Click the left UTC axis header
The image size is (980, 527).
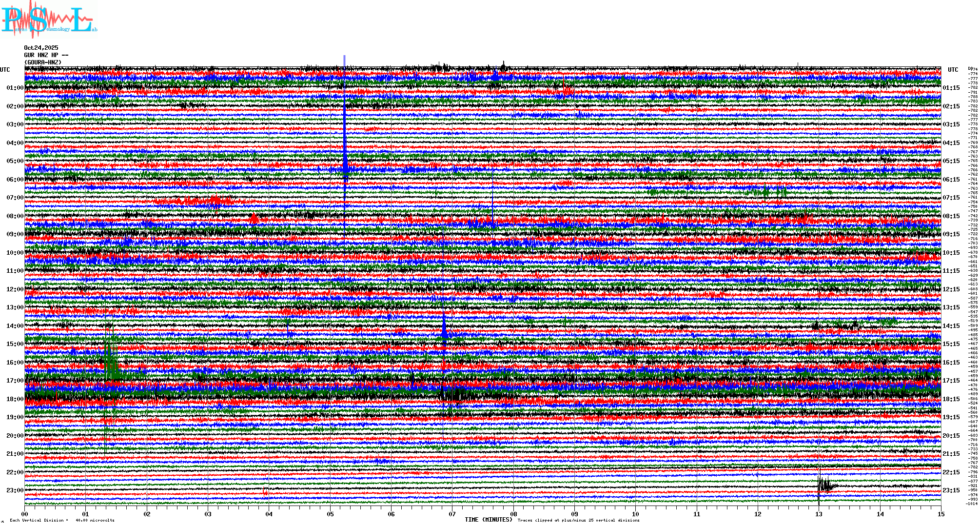[x=5, y=70]
